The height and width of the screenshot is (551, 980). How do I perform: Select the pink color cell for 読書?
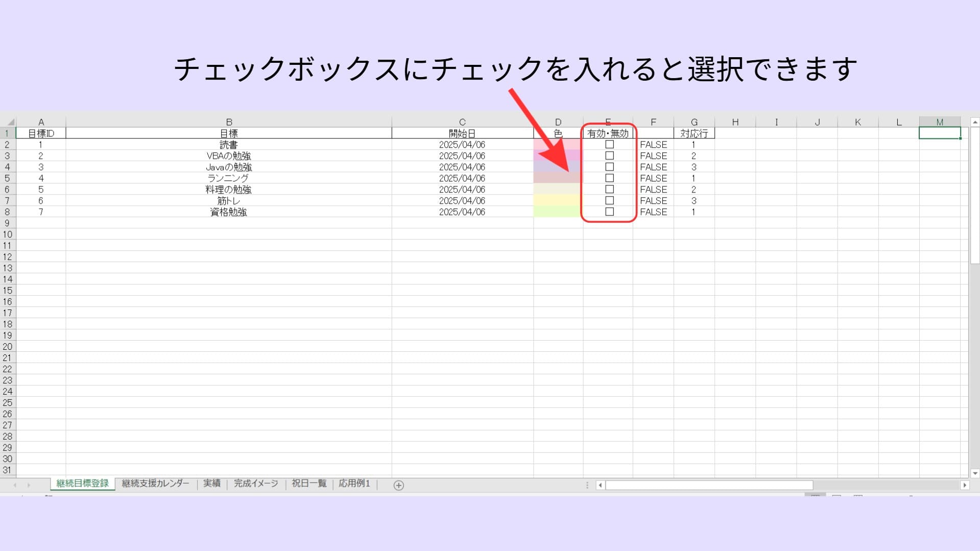click(558, 145)
